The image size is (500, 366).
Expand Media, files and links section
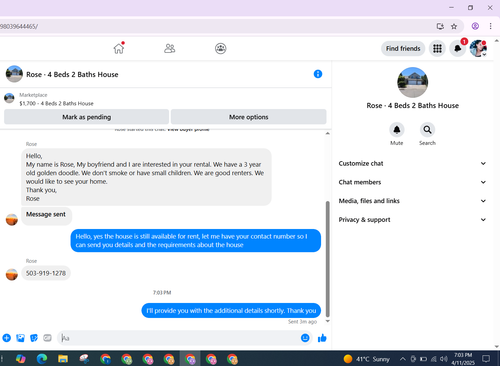412,201
